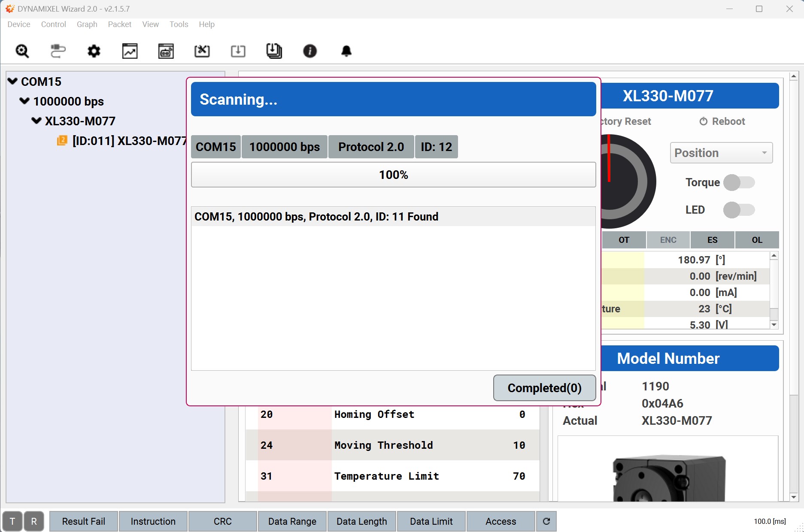Open the View menu

[151, 24]
